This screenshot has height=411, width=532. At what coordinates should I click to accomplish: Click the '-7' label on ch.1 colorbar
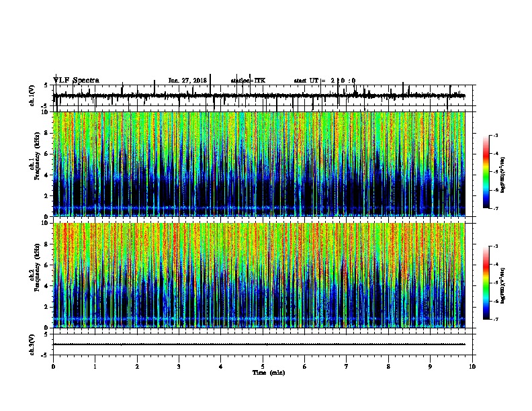coord(496,208)
